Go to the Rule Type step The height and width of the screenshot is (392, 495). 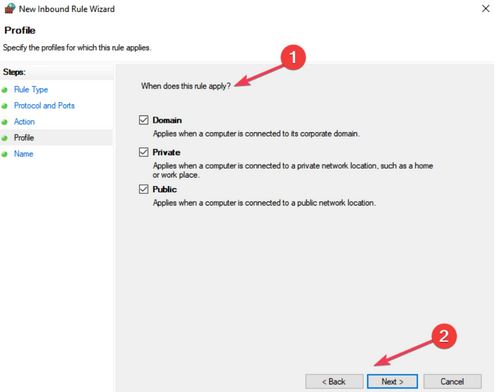coord(31,90)
